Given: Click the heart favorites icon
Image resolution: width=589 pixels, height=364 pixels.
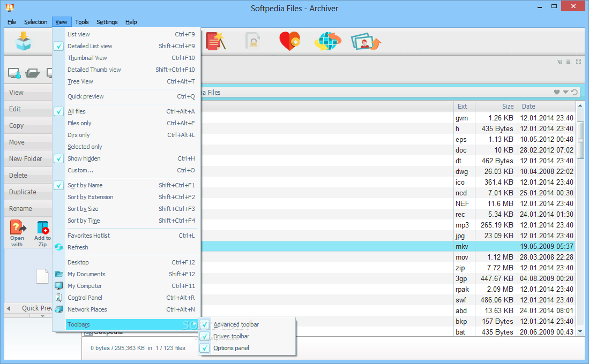Looking at the screenshot, I should 289,41.
